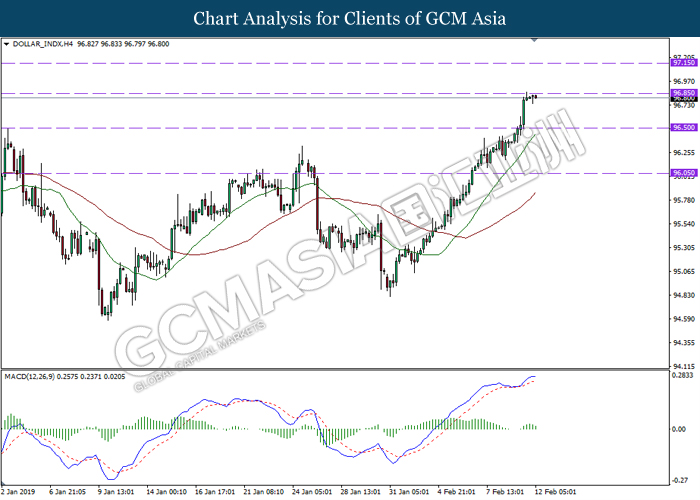The height and width of the screenshot is (500, 700).
Task: Click the 0.2833 value on MACD scale
Action: click(x=684, y=376)
